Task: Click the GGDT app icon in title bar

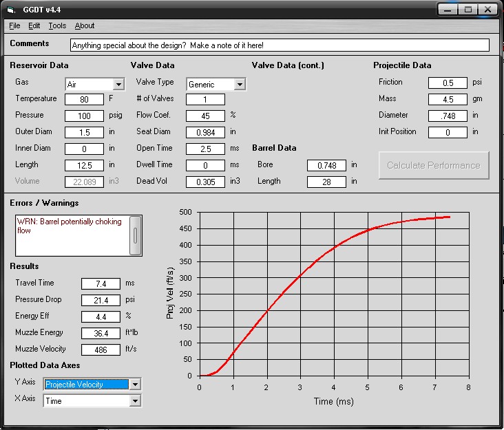Action: tap(11, 9)
